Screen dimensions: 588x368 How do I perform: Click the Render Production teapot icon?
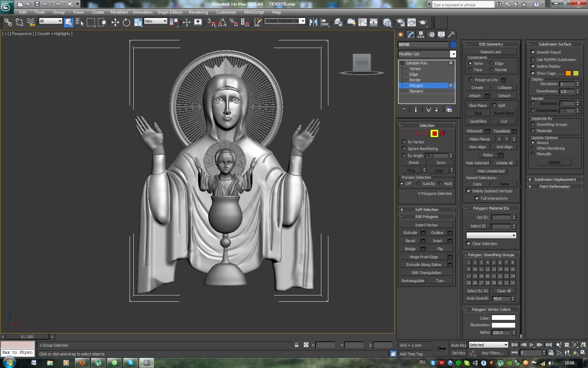[x=423, y=22]
